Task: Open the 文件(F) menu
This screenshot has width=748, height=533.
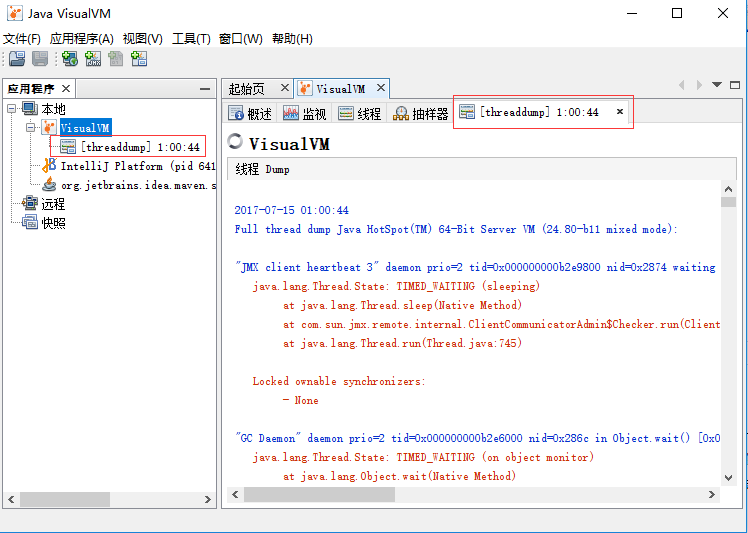Action: [22, 39]
